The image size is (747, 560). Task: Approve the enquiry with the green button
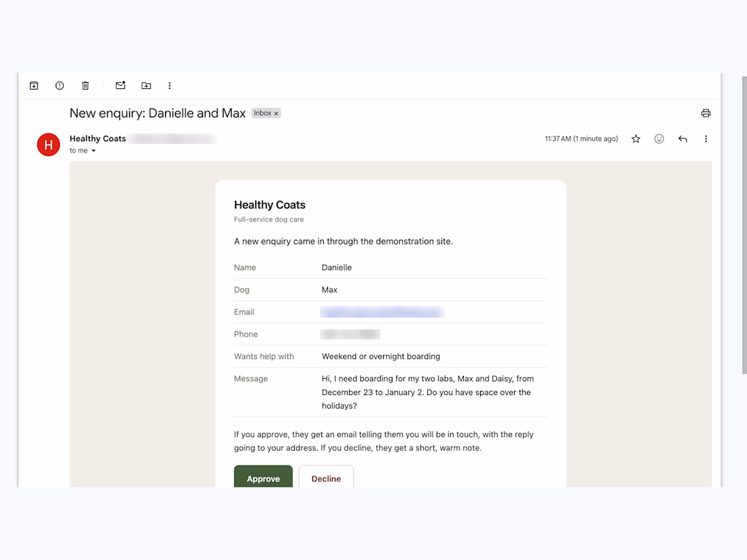pyautogui.click(x=263, y=477)
